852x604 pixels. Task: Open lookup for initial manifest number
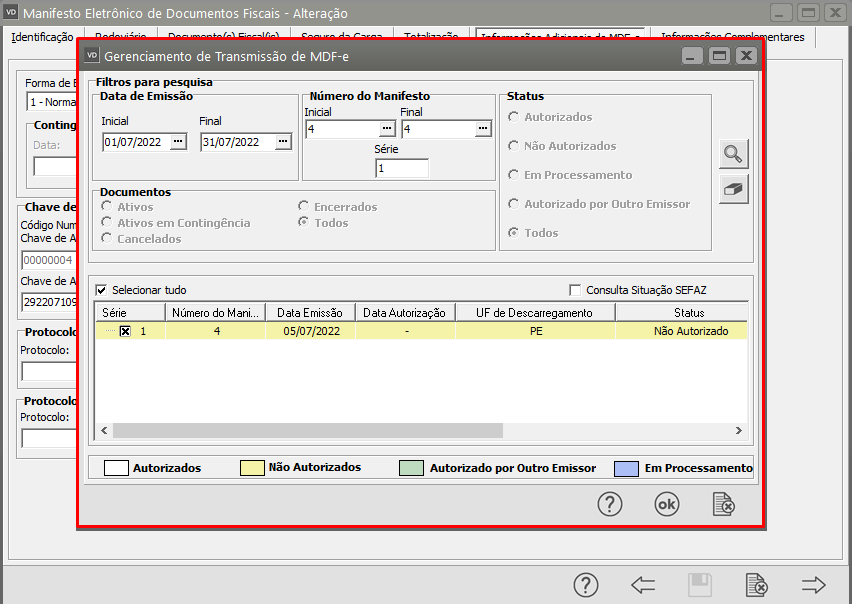(387, 129)
